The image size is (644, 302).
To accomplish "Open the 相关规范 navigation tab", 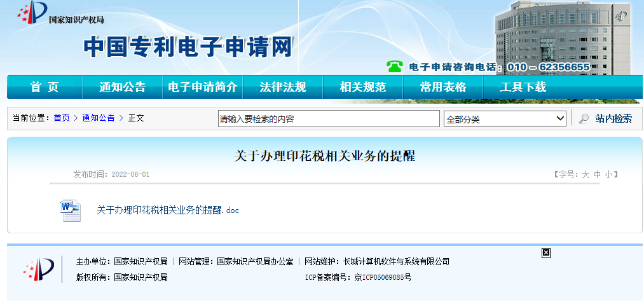I will click(362, 87).
